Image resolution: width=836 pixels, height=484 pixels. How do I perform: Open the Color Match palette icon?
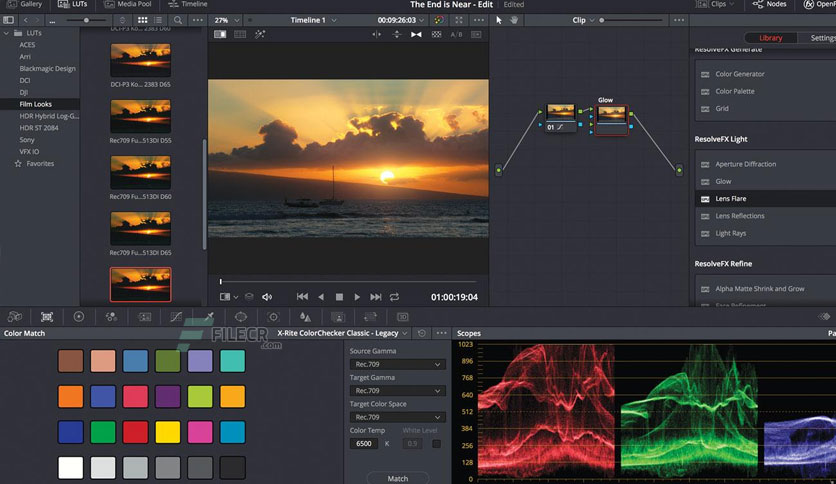47,316
